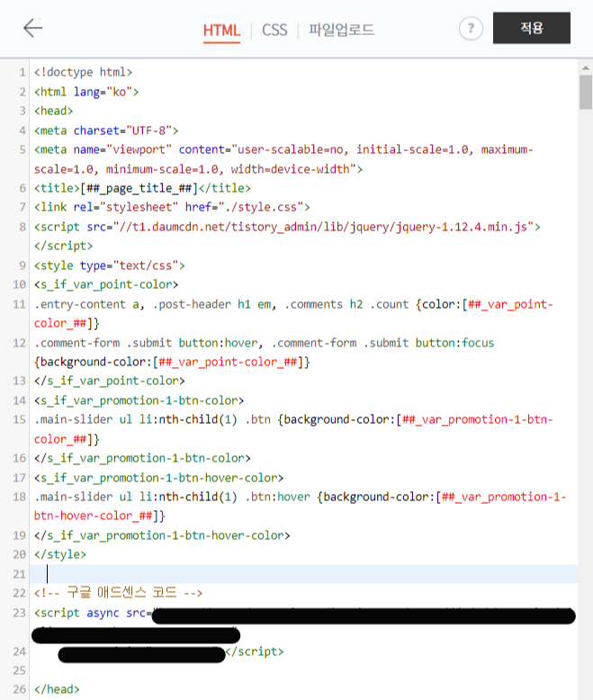This screenshot has height=700, width=593.
Task: Click the scale=1.0, minimum-scale wrapped line
Action: pos(198,169)
